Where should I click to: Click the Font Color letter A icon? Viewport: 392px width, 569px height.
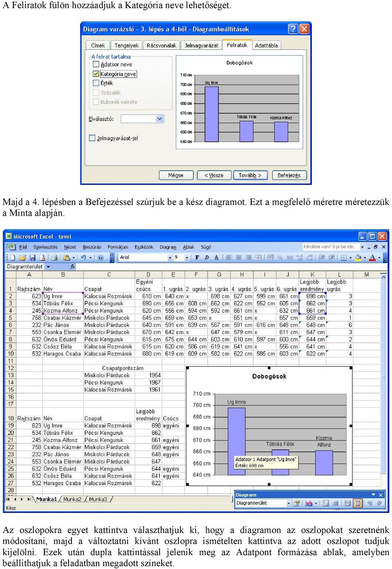tap(372, 257)
